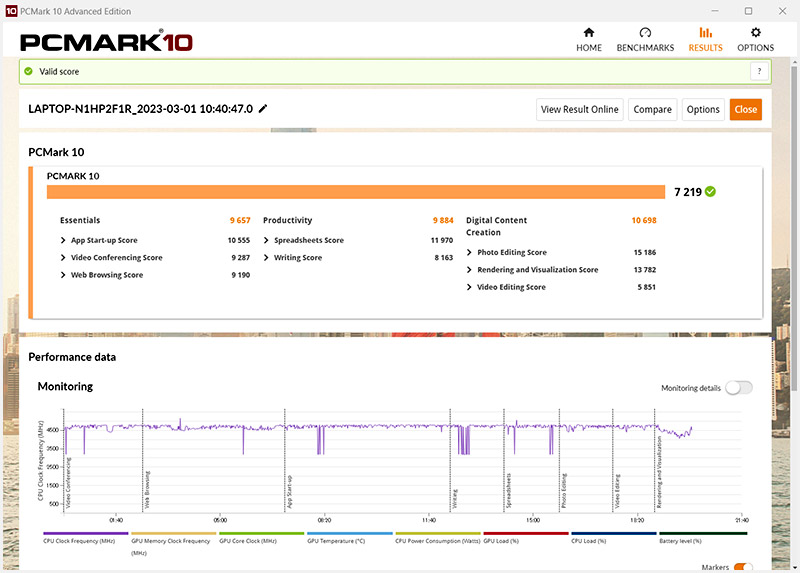
Task: Click the pencil icon to rename result
Action: click(x=263, y=109)
